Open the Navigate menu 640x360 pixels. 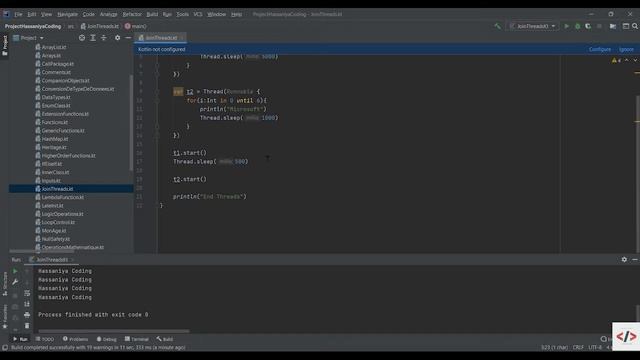(x=67, y=14)
